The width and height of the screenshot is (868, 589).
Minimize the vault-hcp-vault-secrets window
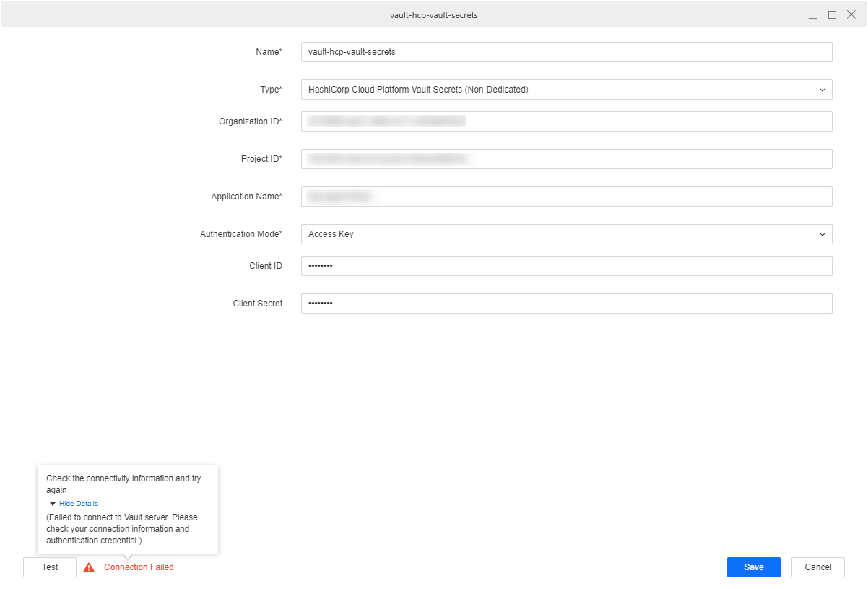(813, 15)
